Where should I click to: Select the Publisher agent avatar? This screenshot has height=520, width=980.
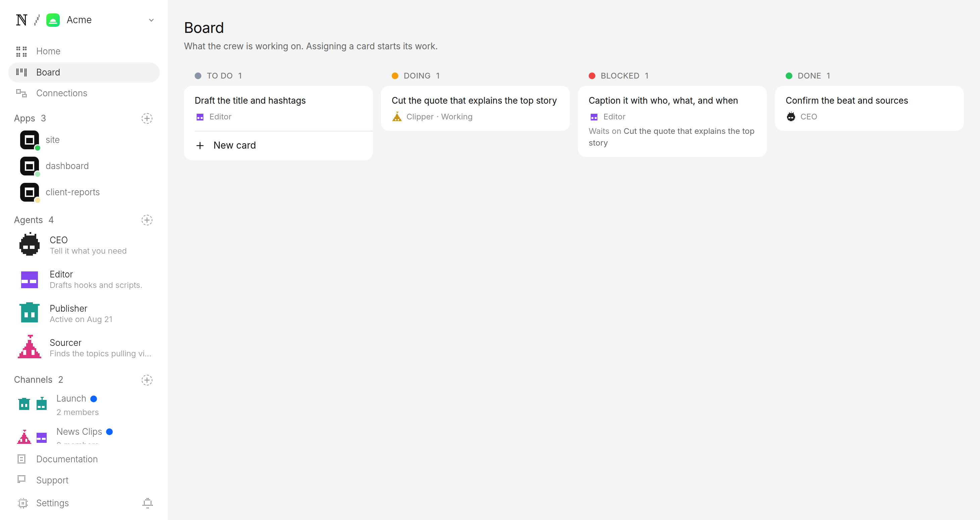click(x=29, y=313)
